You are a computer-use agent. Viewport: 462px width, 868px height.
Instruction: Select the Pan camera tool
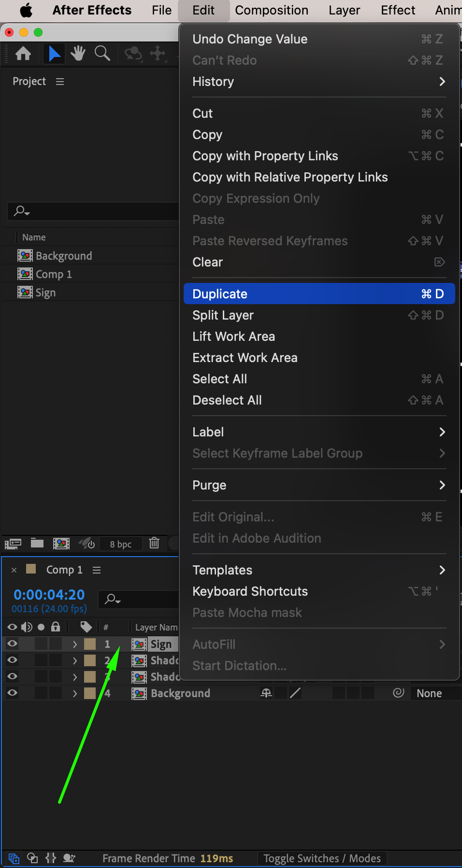coord(158,54)
